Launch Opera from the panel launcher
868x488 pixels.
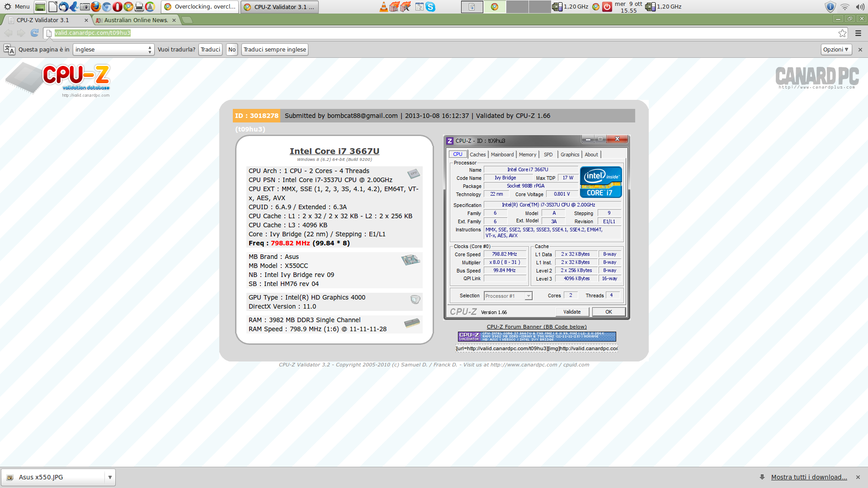point(117,7)
